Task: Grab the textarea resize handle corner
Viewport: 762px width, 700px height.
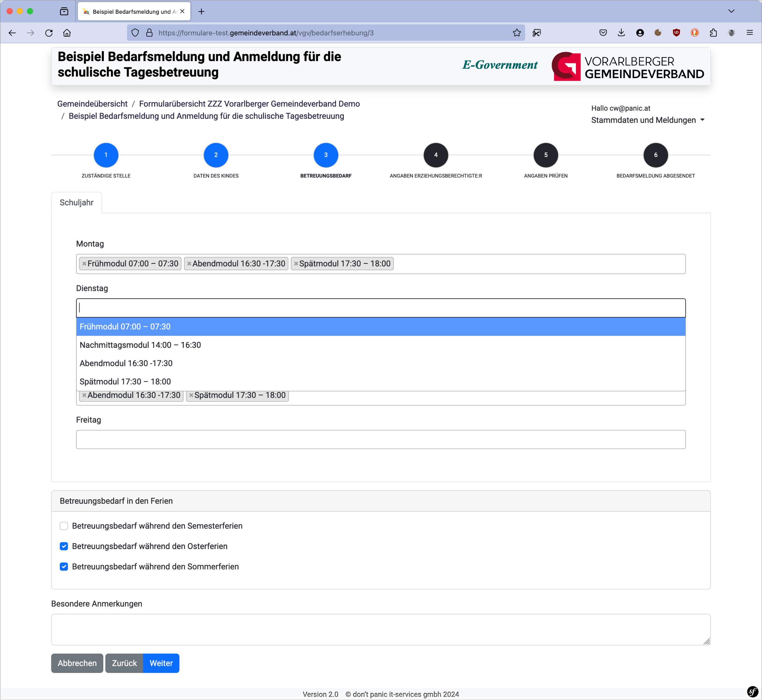Action: [x=707, y=641]
